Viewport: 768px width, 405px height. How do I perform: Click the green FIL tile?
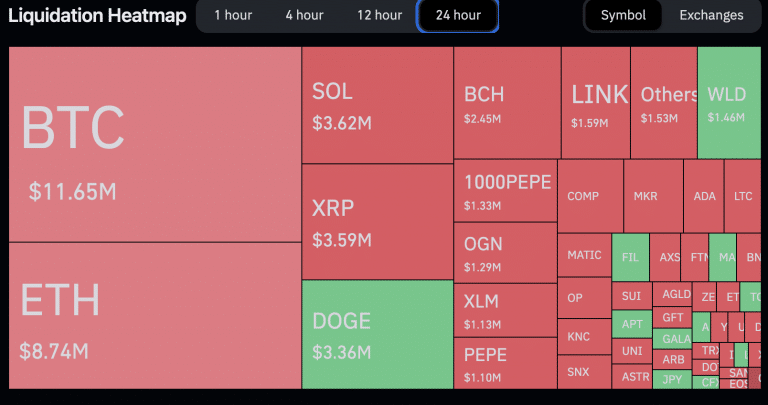630,256
